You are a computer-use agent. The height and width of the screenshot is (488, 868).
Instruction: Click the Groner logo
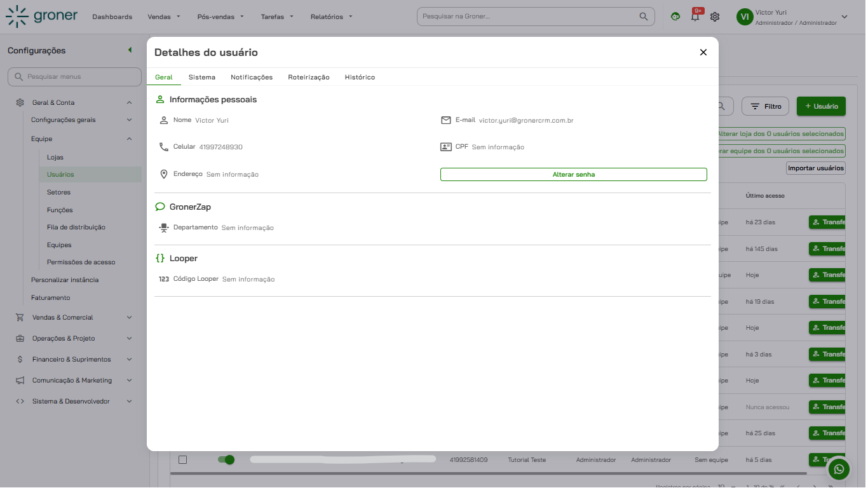click(41, 16)
